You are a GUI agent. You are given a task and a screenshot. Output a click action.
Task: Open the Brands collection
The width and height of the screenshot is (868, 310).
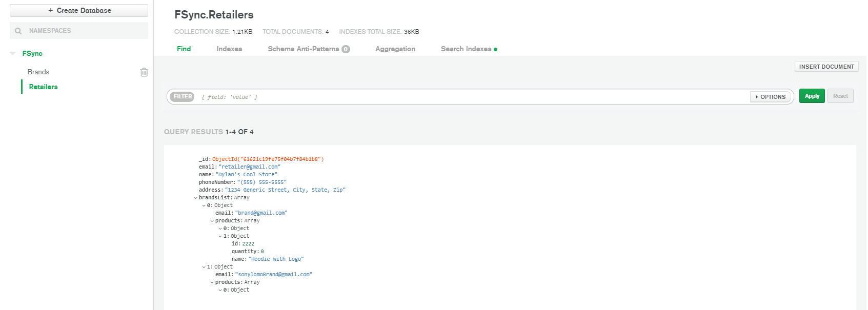pyautogui.click(x=38, y=72)
